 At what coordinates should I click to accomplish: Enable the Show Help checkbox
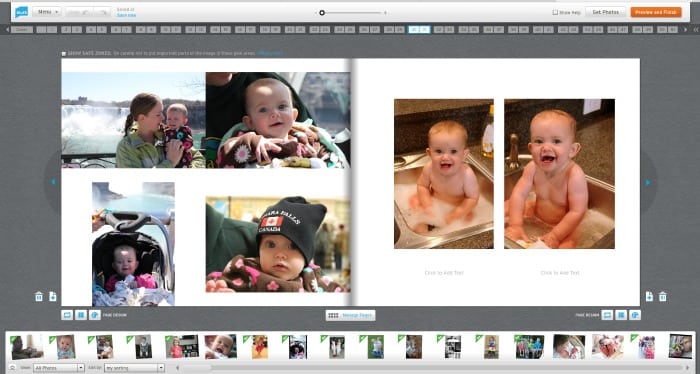(555, 12)
